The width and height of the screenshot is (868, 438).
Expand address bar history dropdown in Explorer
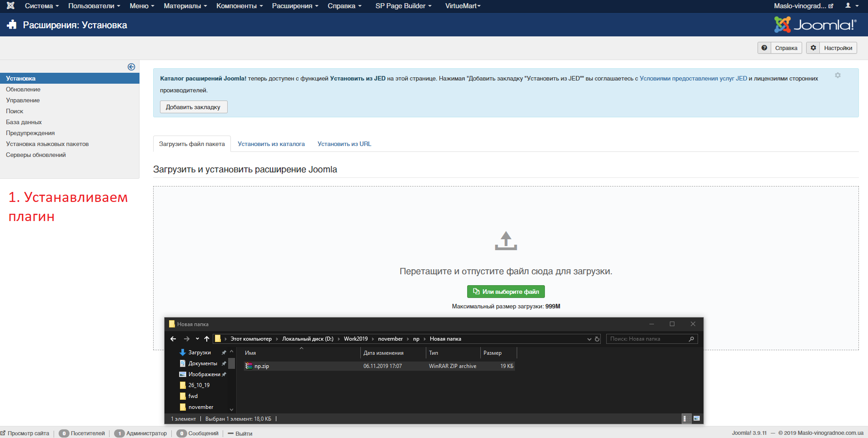[589, 339]
